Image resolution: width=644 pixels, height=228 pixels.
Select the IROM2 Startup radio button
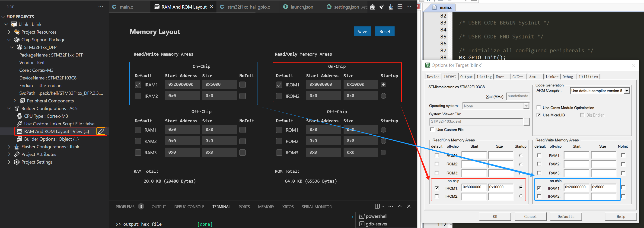click(383, 96)
